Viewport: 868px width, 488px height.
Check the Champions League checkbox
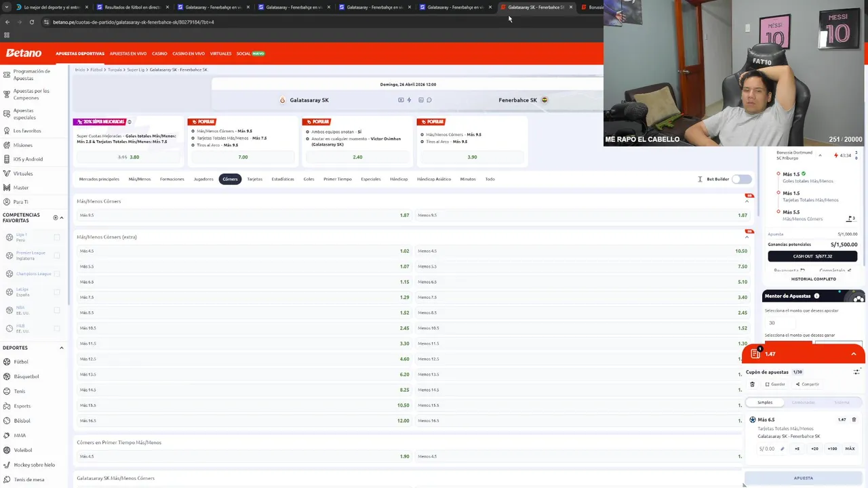coord(57,274)
